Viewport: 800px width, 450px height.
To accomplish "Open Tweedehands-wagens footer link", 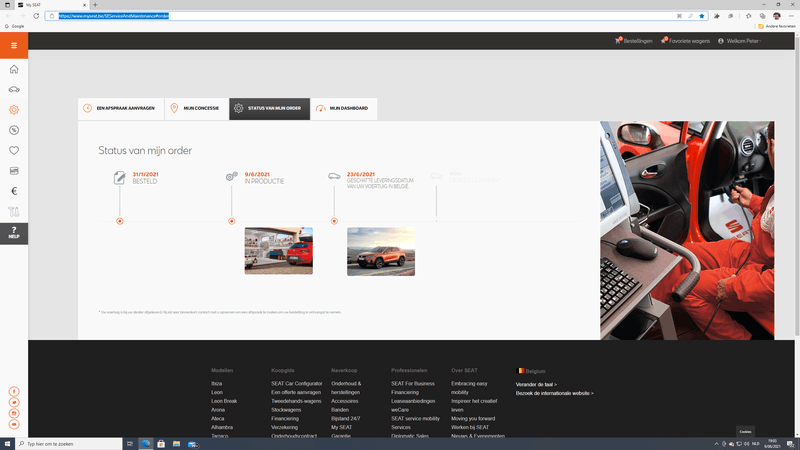I will [x=296, y=401].
